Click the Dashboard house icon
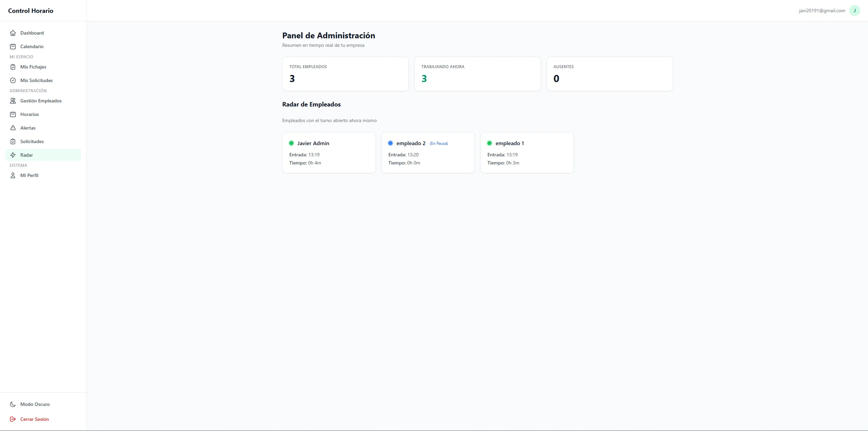 (13, 33)
